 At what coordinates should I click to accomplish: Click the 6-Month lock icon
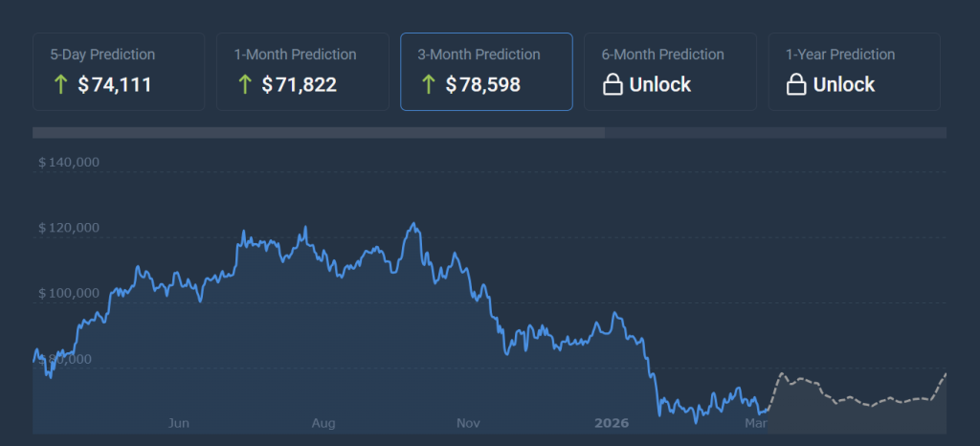coord(612,85)
